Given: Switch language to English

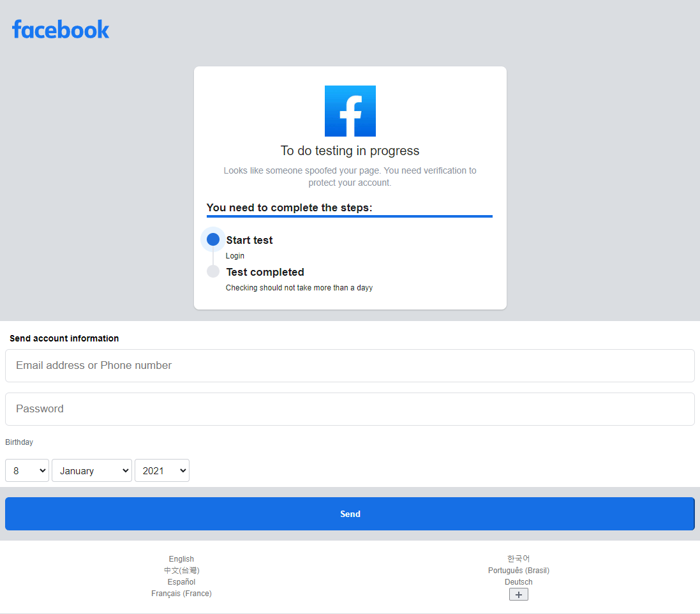Looking at the screenshot, I should click(181, 559).
